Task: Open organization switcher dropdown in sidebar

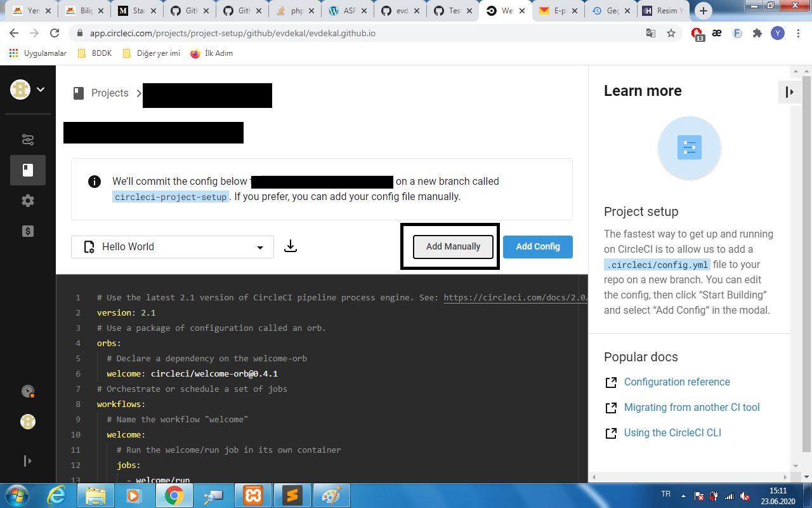Action: pos(27,90)
